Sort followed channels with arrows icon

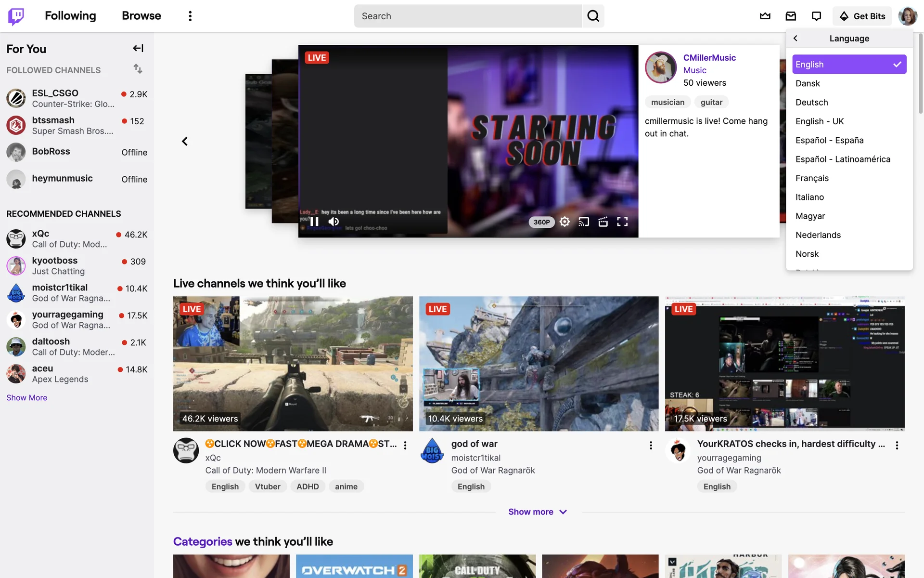[x=138, y=69]
